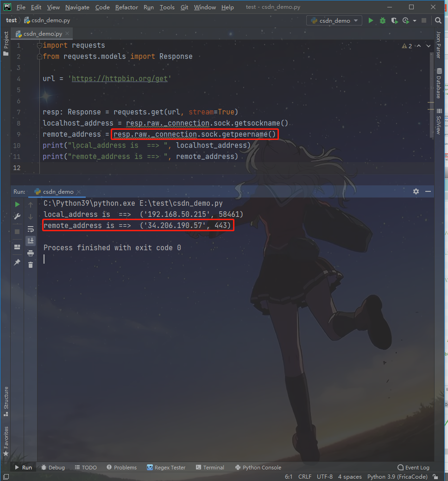Close the csdn_demo.py editor tab
The height and width of the screenshot is (481, 448).
(x=67, y=33)
